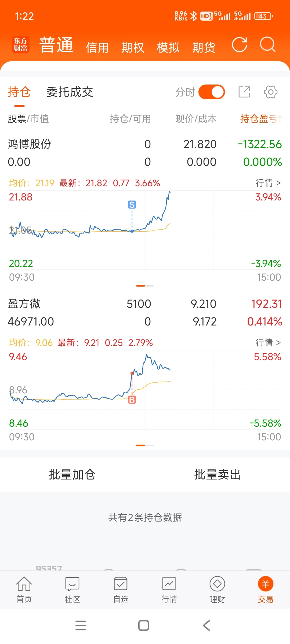This screenshot has height=644, width=290.
Task: Toggle the 分时 chart switch off
Action: 212,92
